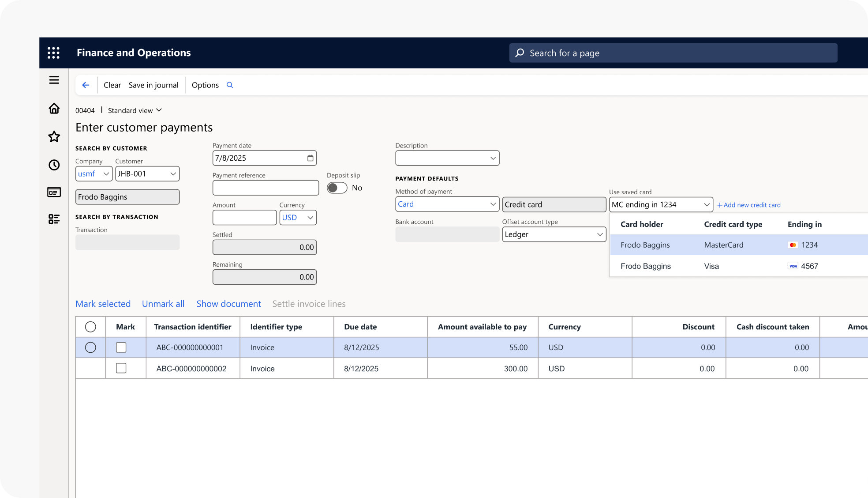Open the app launcher grid icon
868x498 pixels.
(x=53, y=53)
